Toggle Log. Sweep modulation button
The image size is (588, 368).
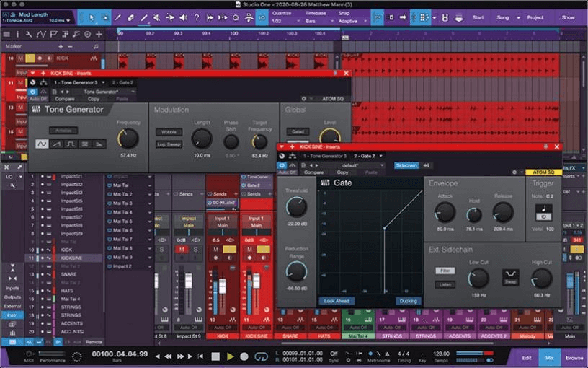coord(169,144)
